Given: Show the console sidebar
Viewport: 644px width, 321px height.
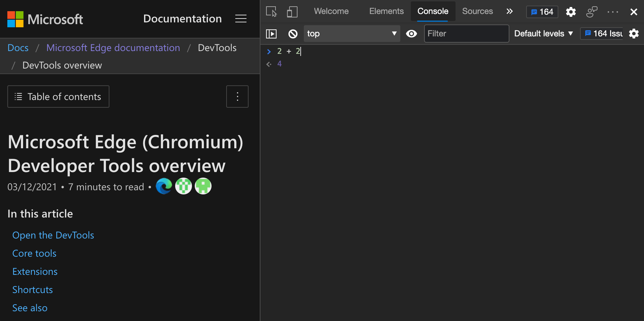Looking at the screenshot, I should 271,34.
